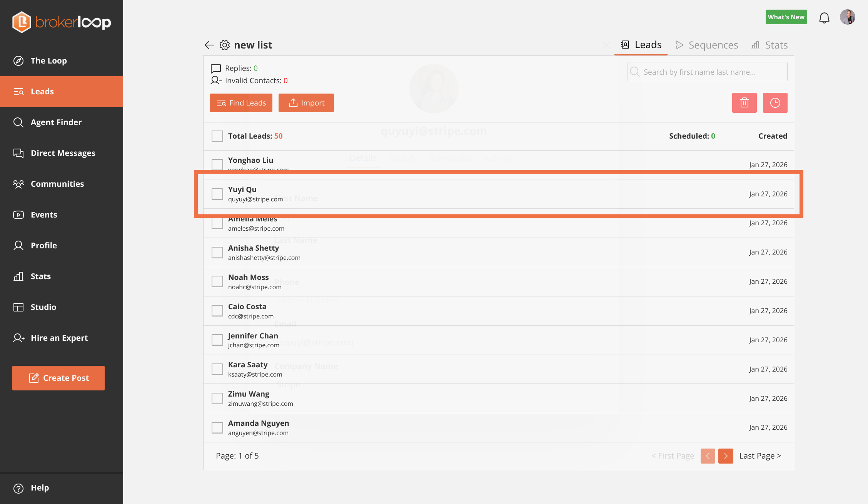
Task: Open the list settings gear
Action: coord(224,45)
